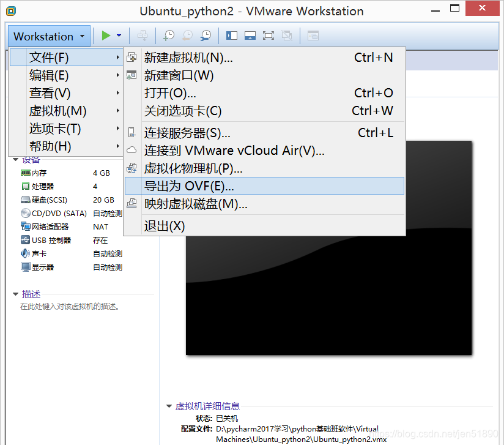This screenshot has height=445, width=504.
Task: Click the network adapter icon
Action: point(26,226)
